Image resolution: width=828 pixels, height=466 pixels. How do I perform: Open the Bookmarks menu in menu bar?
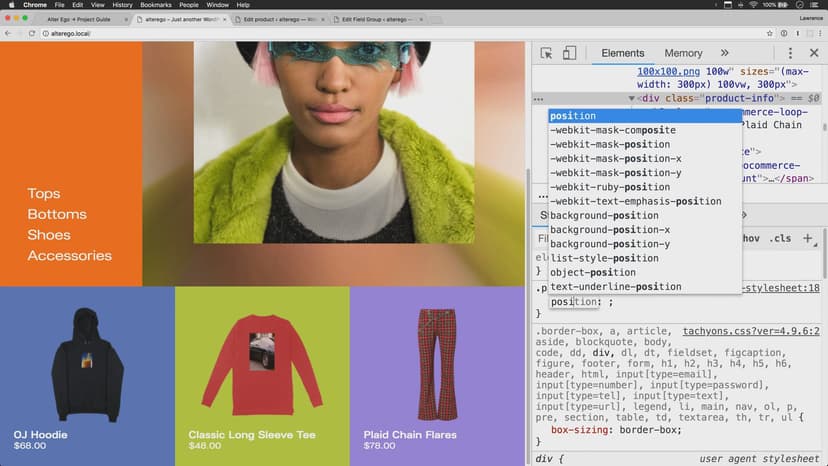pyautogui.click(x=156, y=5)
